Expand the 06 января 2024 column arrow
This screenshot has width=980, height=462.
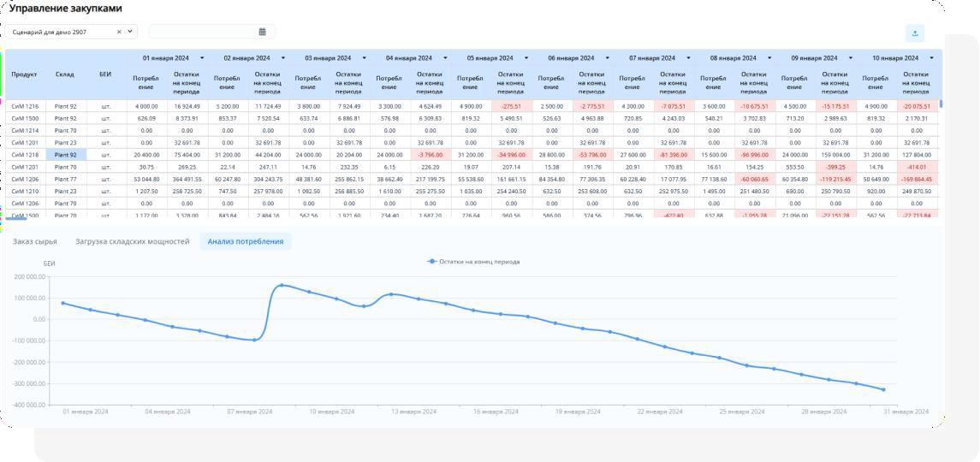point(608,57)
